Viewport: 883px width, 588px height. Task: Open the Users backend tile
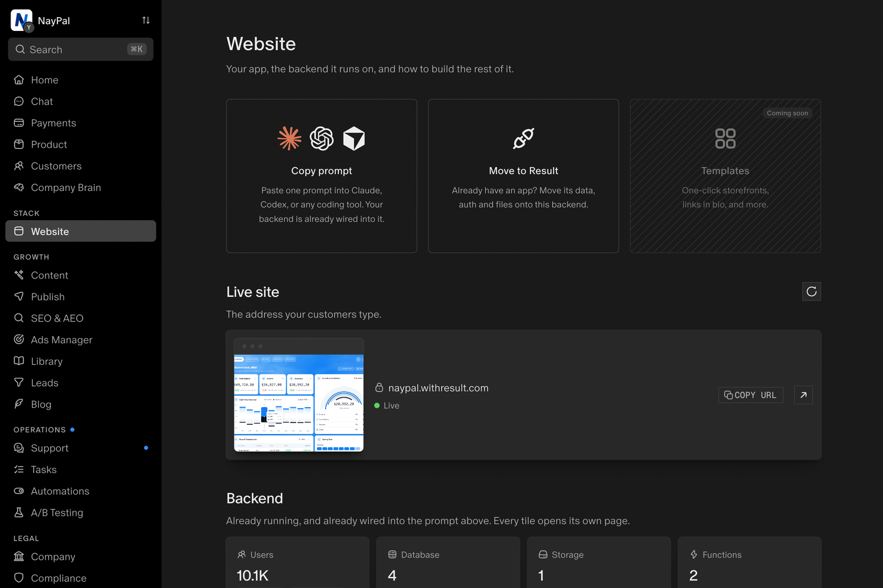(x=297, y=563)
